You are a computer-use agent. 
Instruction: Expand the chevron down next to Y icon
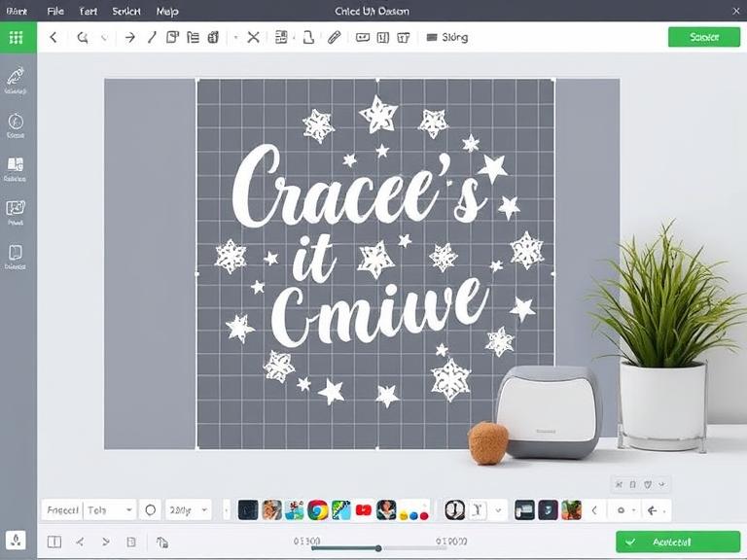coord(498,511)
